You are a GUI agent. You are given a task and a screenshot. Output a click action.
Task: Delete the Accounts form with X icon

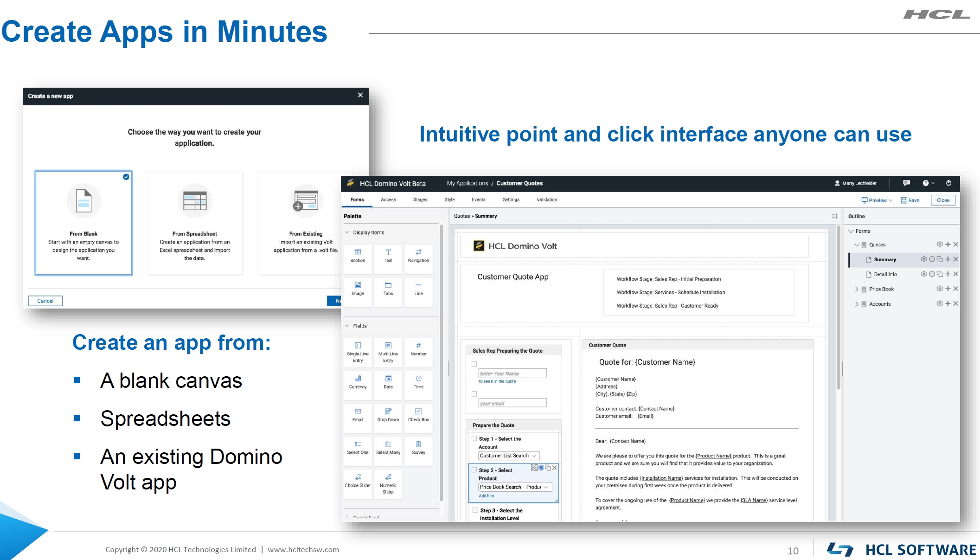tap(955, 303)
